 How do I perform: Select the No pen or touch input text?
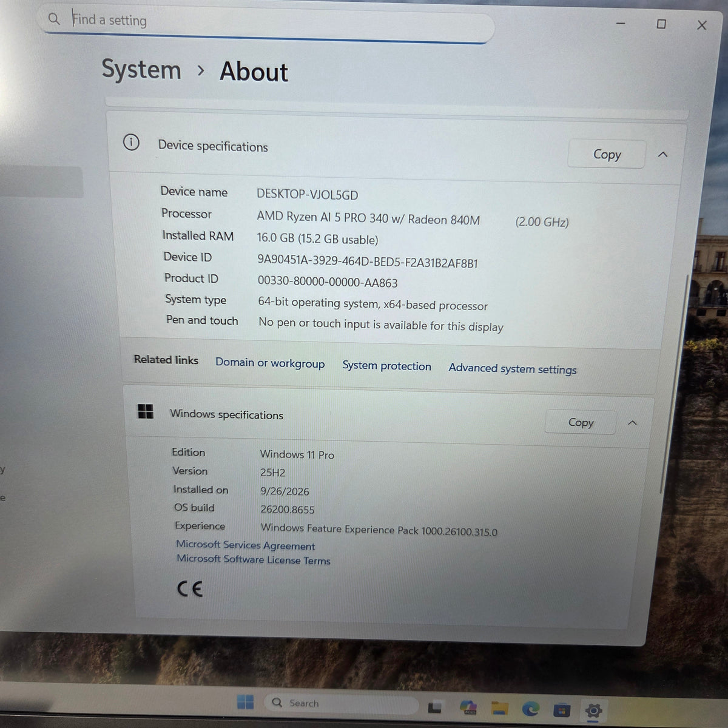(381, 325)
